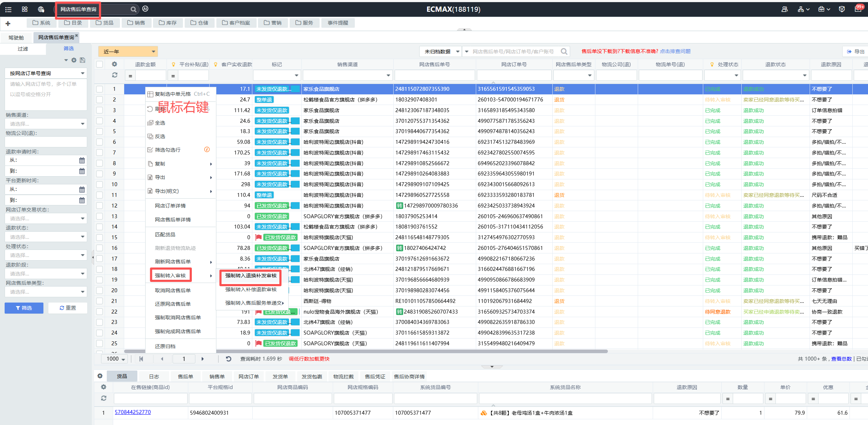Viewport: 868px width, 425px height.
Task: Click the 导出 export button
Action: coord(856,52)
